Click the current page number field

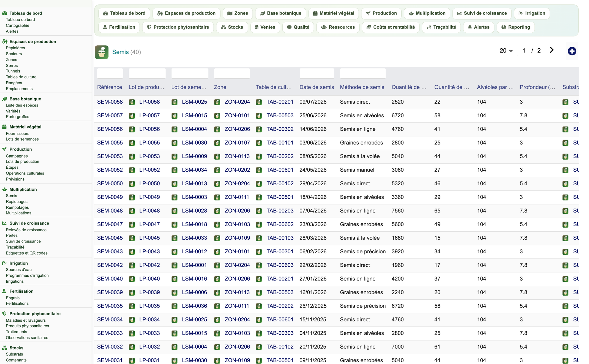click(x=524, y=50)
